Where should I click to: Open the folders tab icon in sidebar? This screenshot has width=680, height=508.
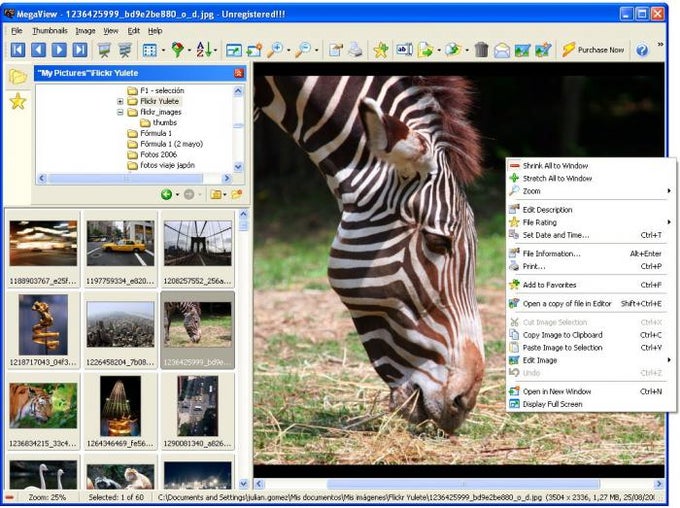(17, 76)
